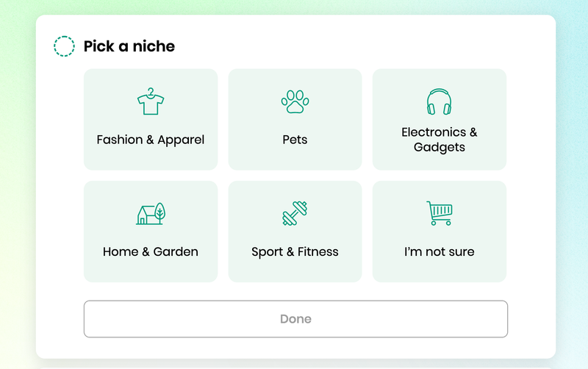The width and height of the screenshot is (588, 369).
Task: Click the shopping cart icon
Action: (x=440, y=213)
